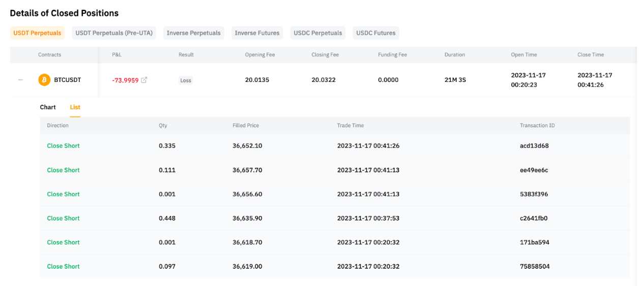Open the USDC Futures tab
This screenshot has height=286, width=644.
[x=375, y=33]
